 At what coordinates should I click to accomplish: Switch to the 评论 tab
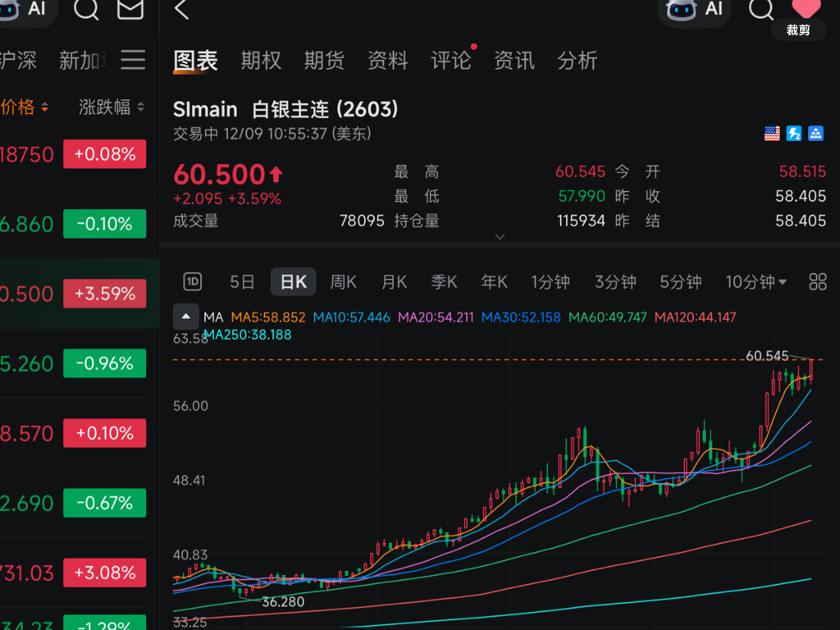(451, 60)
